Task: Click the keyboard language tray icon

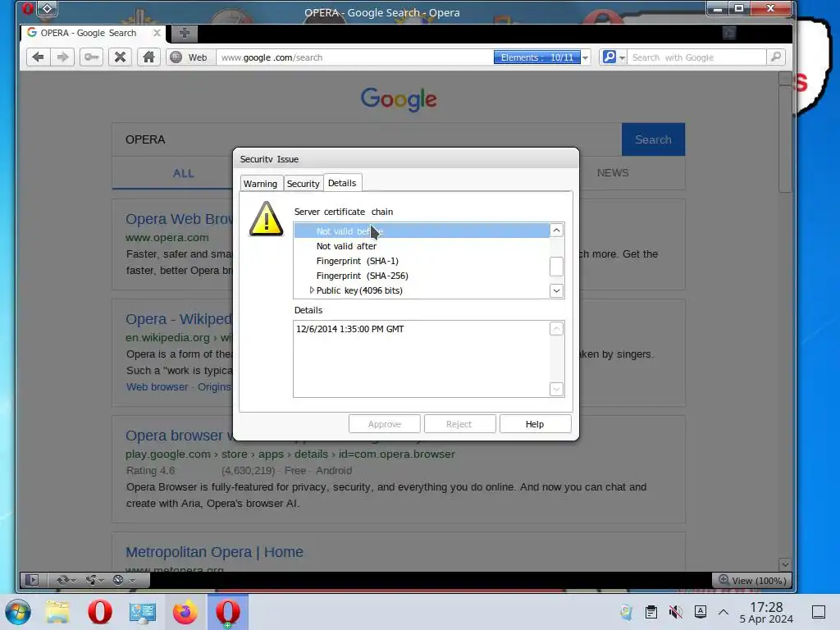Action: 701,612
